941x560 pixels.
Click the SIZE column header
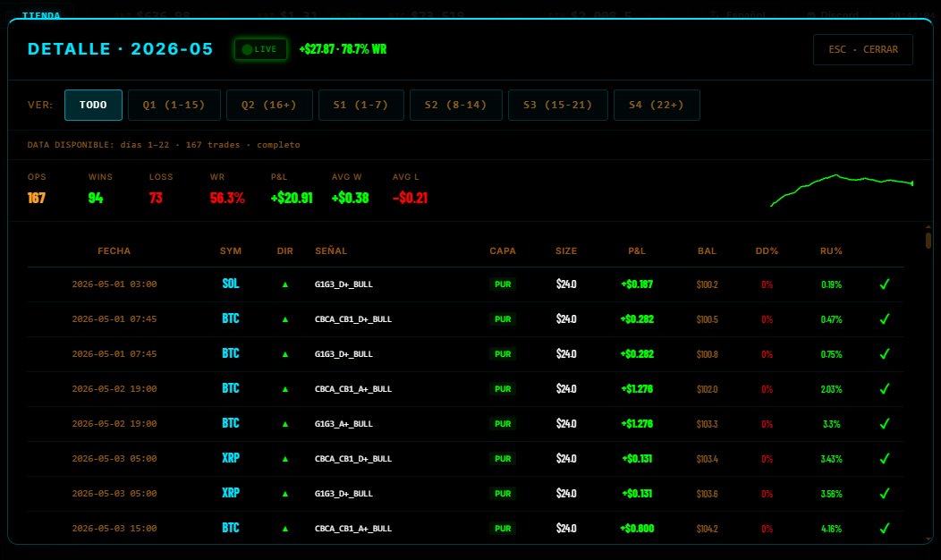(566, 250)
